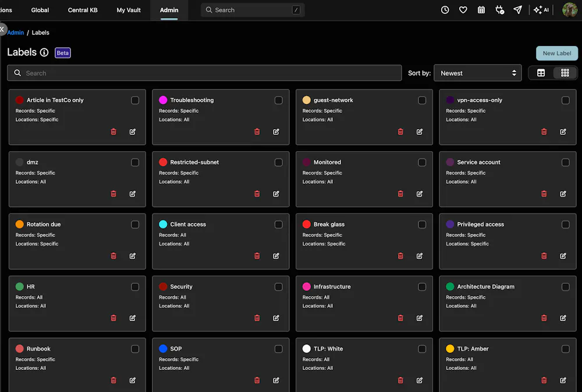Click the blue SOP color dot
Image resolution: width=582 pixels, height=392 pixels.
pos(163,348)
